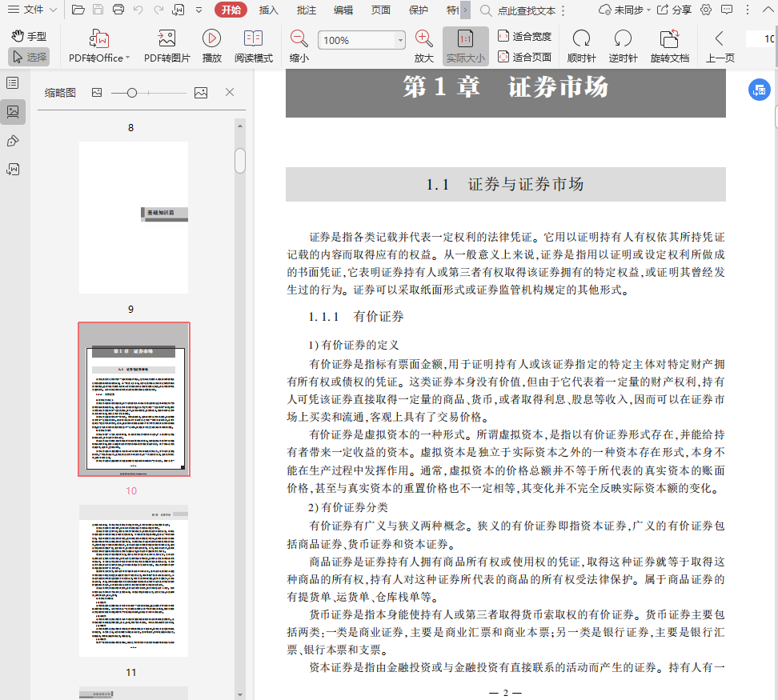Image resolution: width=778 pixels, height=700 pixels.
Task: Select the page 11 thumbnail
Action: click(x=134, y=580)
